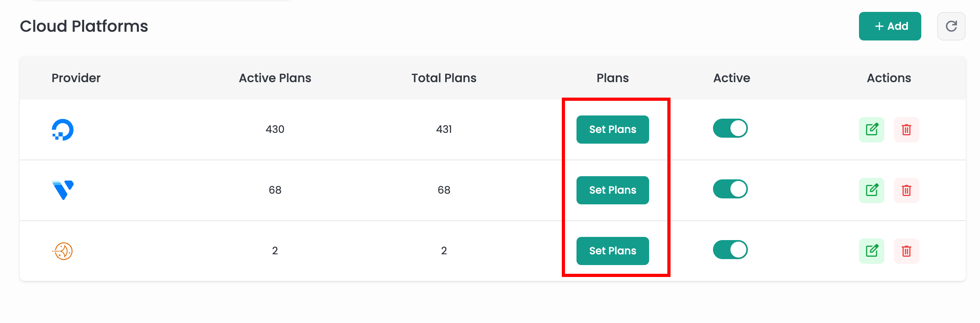
Task: Click the DigitalOcean provider logo
Action: [63, 130]
